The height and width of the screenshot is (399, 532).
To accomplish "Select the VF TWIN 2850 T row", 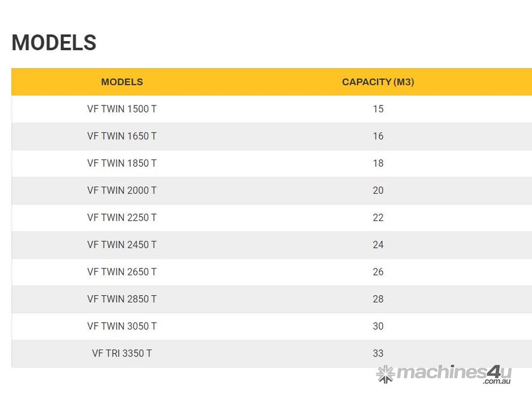I will pos(122,299).
